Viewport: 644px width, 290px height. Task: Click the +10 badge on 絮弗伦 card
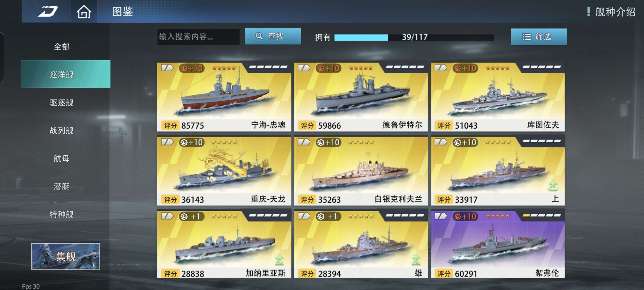click(466, 217)
